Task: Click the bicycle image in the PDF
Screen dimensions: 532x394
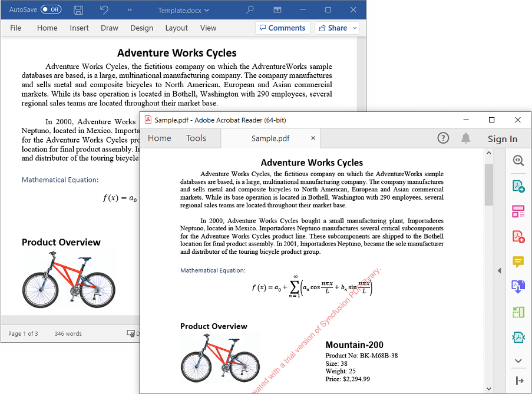Action: pyautogui.click(x=220, y=357)
